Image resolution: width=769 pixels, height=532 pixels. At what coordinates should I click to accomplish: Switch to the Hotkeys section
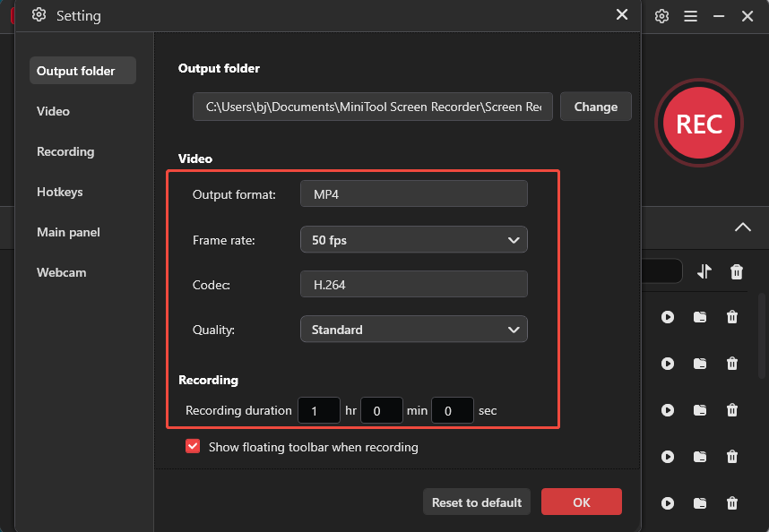click(60, 192)
